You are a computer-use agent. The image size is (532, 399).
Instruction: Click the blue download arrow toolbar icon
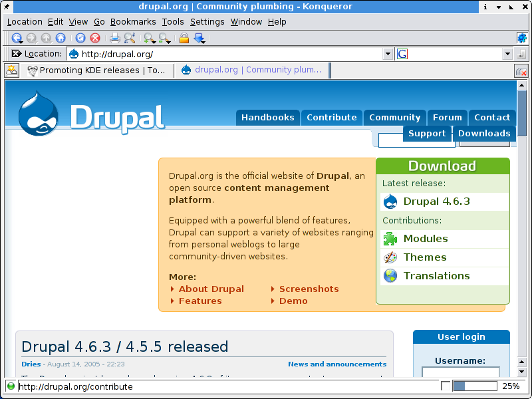click(x=199, y=38)
